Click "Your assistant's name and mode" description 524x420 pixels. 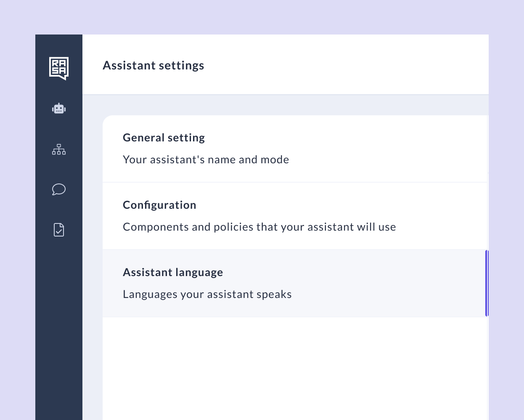[206, 159]
